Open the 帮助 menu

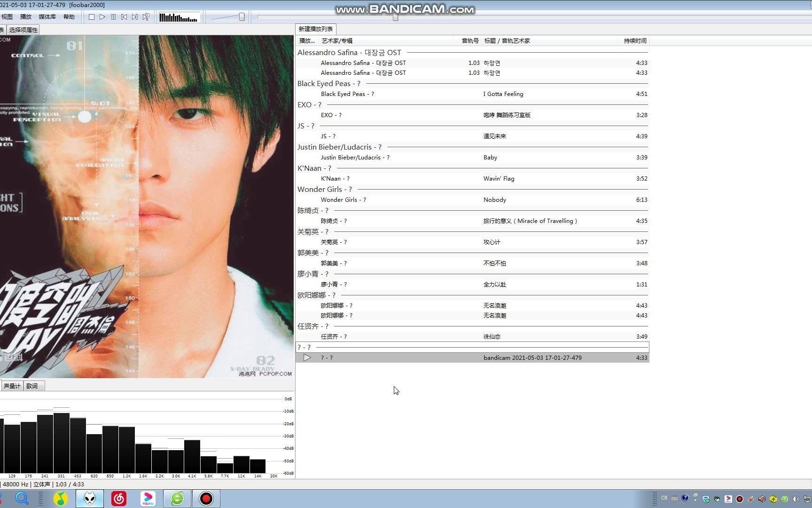(69, 17)
